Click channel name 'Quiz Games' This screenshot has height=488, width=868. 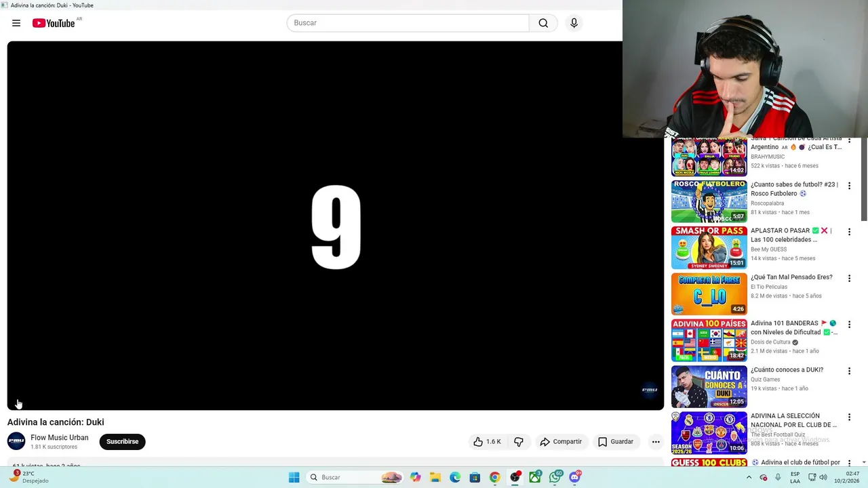765,380
